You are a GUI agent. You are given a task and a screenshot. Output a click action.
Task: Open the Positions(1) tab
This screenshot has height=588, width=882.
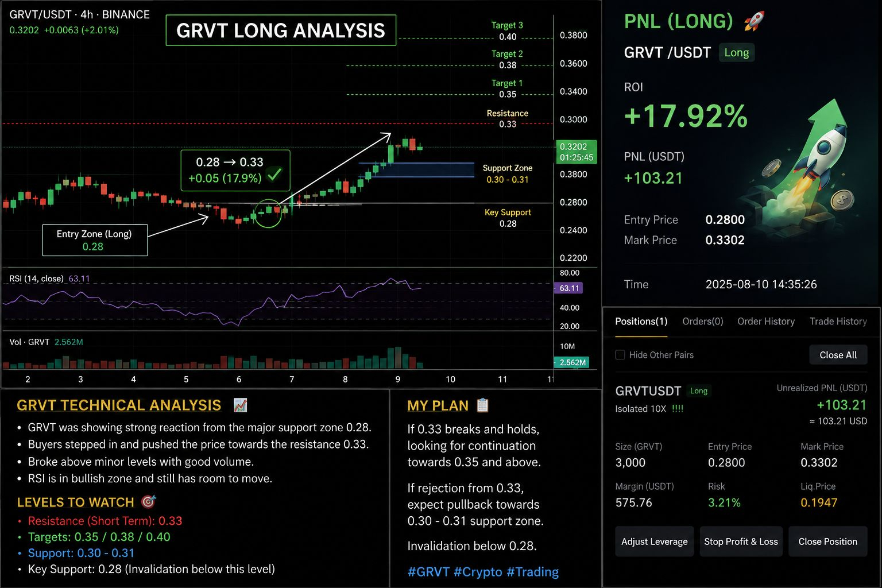[x=641, y=322]
